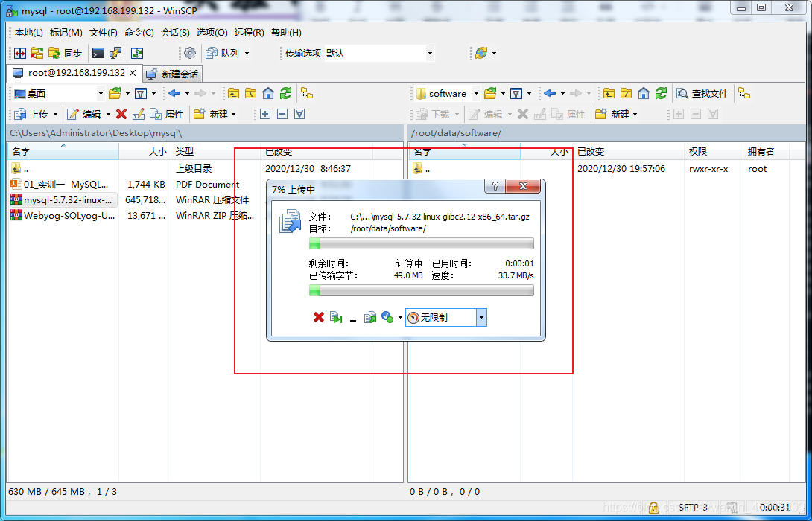
Task: Open the local 桌面 drive dropdown
Action: [59, 94]
